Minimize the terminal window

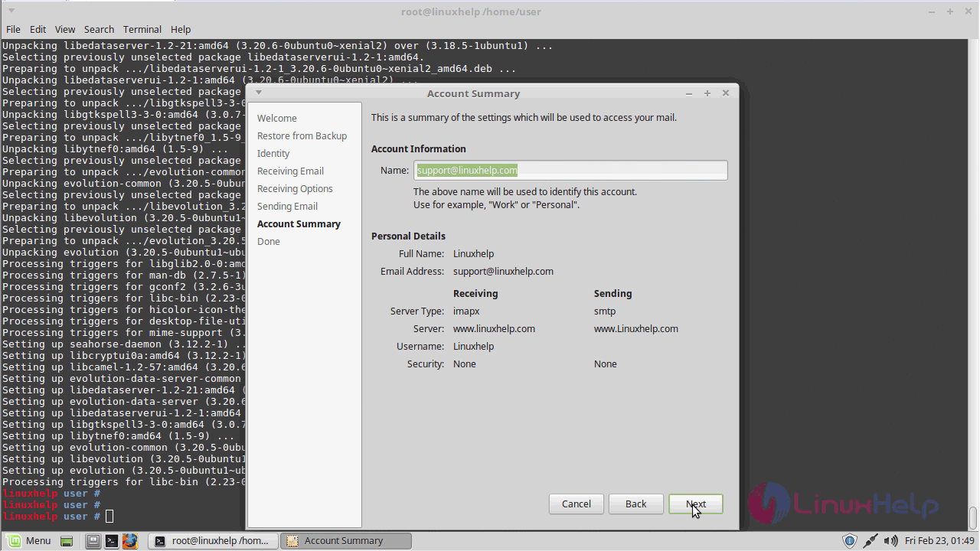pyautogui.click(x=932, y=11)
